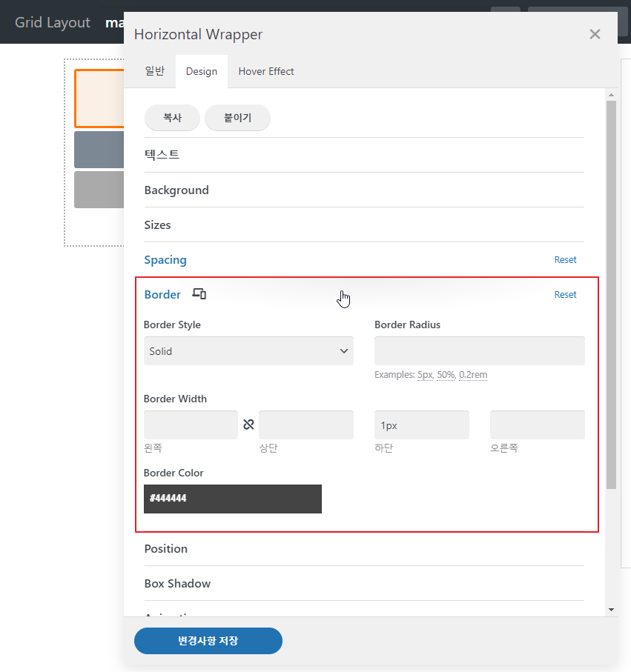Click the Grid Layout title text

(53, 22)
